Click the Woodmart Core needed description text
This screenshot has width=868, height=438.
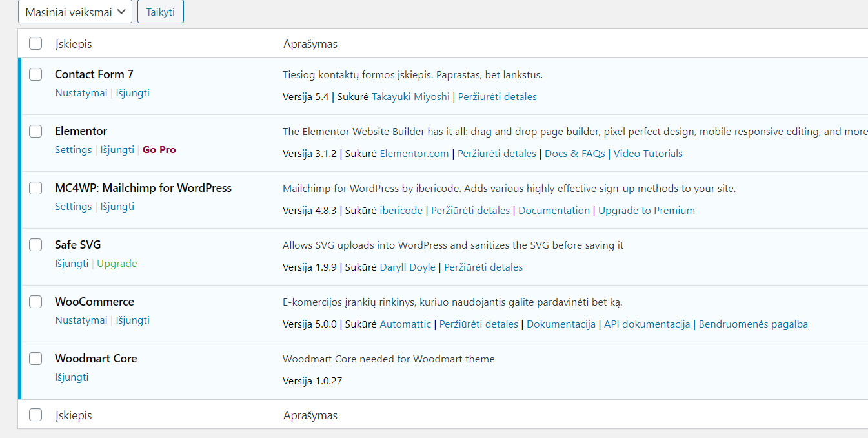(x=389, y=359)
